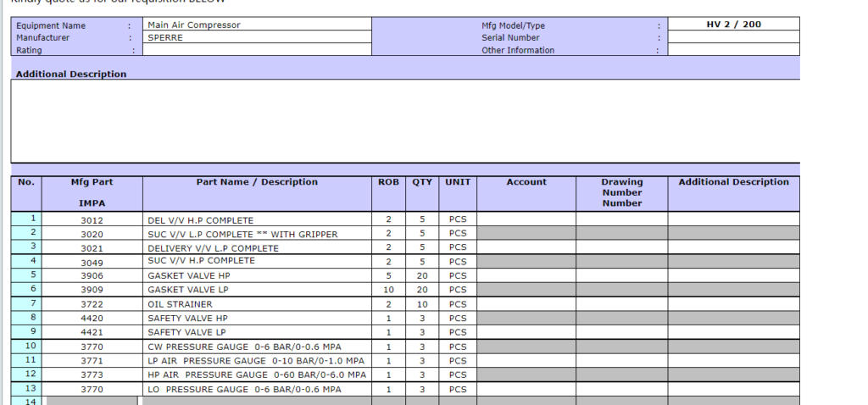Click the Mfg Model/Type field HV 2 / 200
This screenshot has width=868, height=405.
pos(733,25)
